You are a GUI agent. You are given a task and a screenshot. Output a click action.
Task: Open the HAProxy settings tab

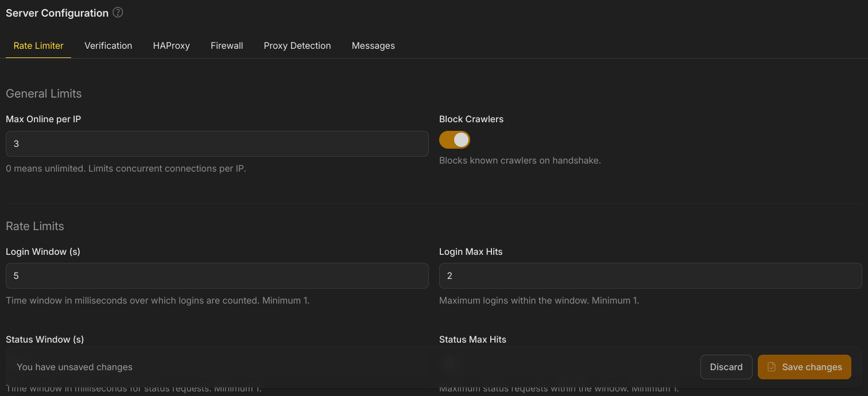point(171,45)
